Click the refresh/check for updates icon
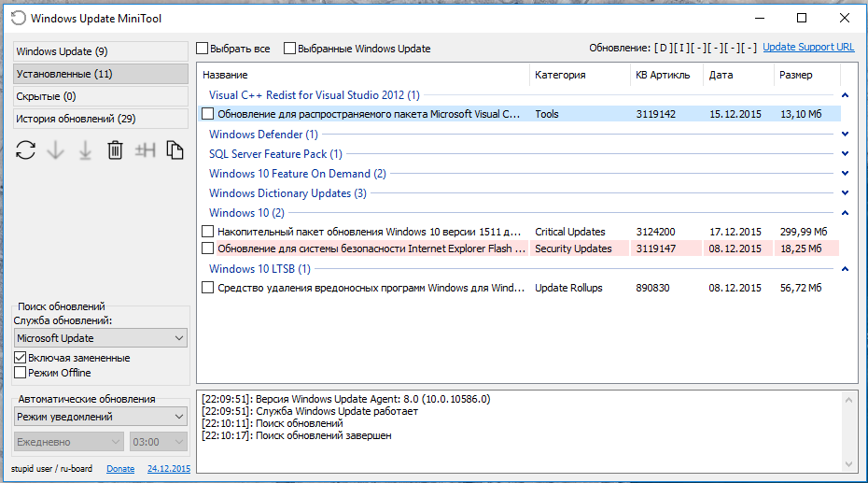Screen dimensions: 868x483 25,149
